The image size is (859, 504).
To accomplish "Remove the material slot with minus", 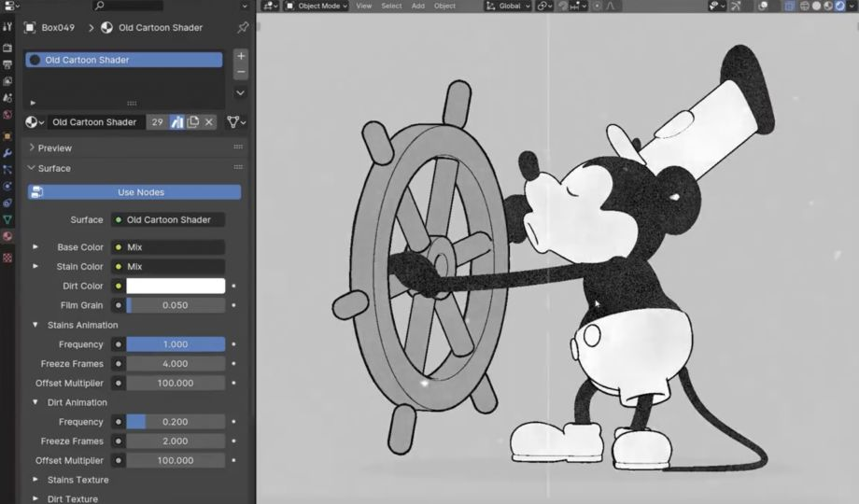I will coord(241,72).
